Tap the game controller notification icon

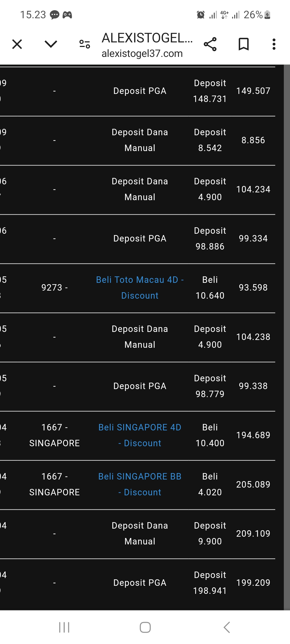(x=67, y=15)
